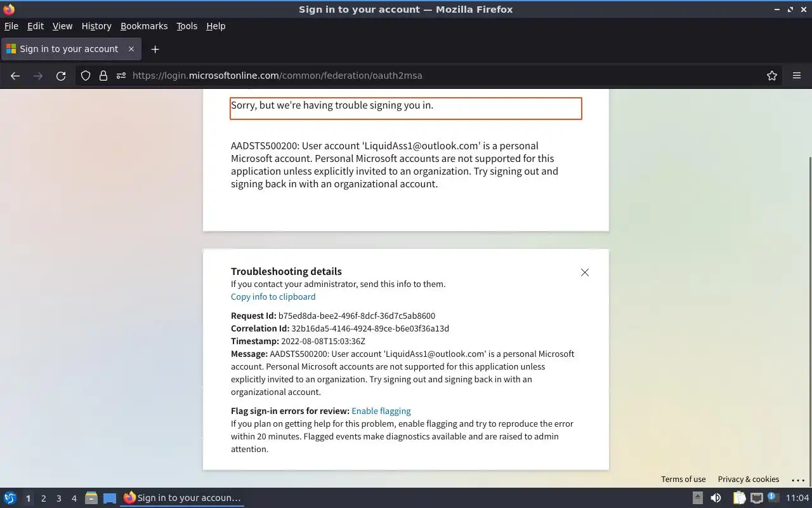812x508 pixels.
Task: Click the forward navigation arrow
Action: (38, 76)
